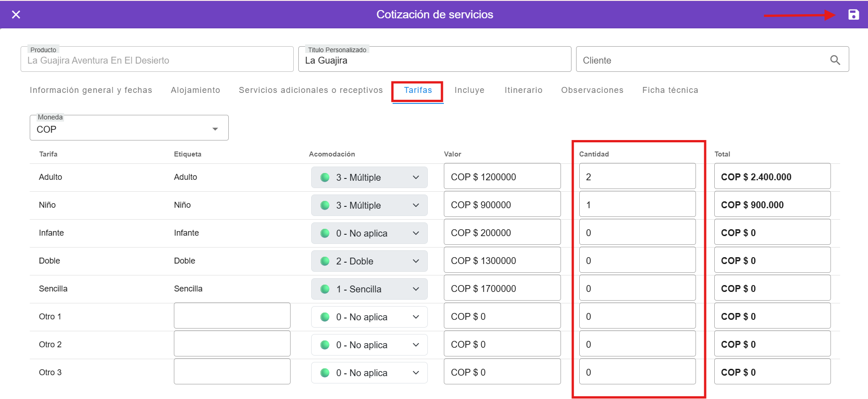Click the Titulo Personalizado field
This screenshot has width=868, height=399.
coord(434,60)
